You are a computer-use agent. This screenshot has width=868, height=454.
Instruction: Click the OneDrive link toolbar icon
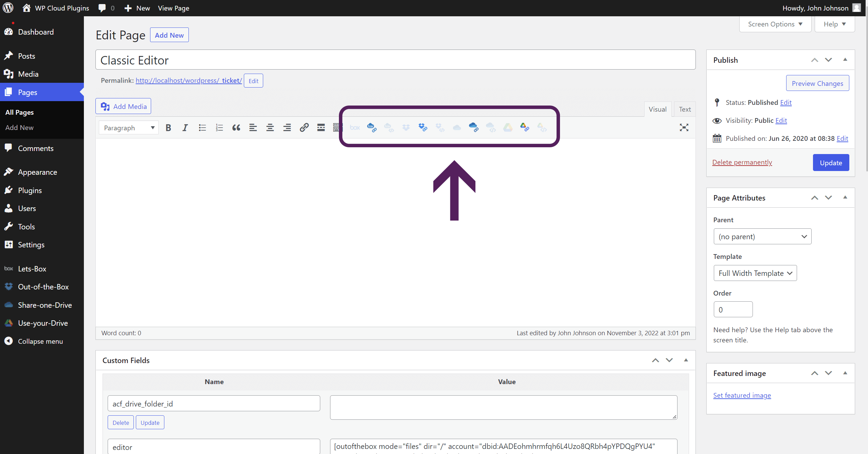coord(473,128)
